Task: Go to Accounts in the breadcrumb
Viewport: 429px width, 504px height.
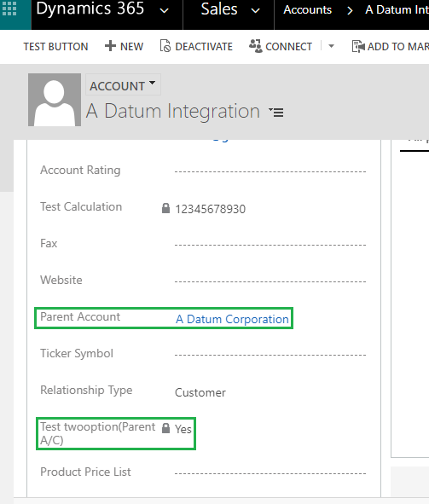Action: coord(307,10)
